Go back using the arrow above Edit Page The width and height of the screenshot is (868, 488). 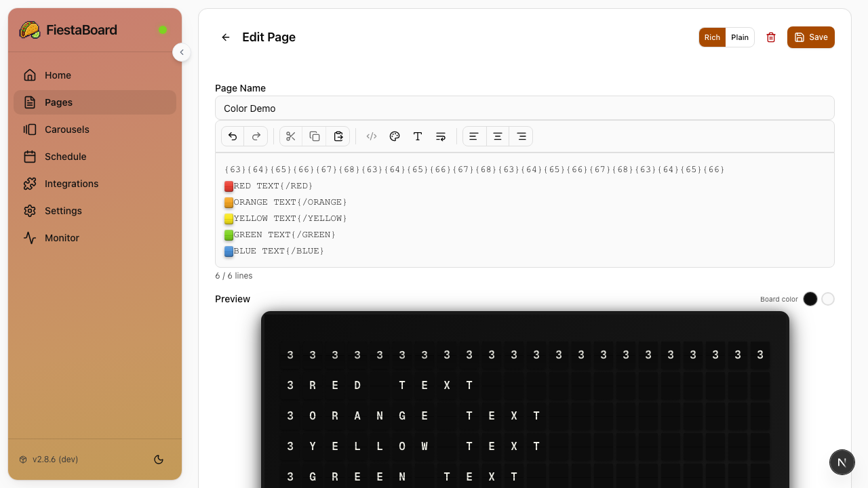pos(226,37)
